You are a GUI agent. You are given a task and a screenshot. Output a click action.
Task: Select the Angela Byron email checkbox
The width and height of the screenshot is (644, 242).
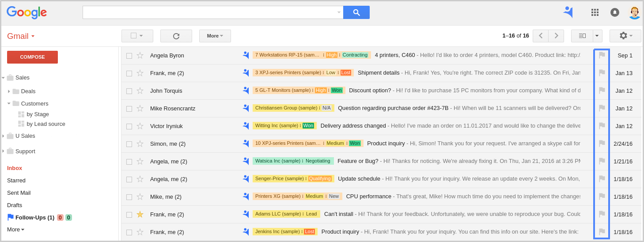tap(129, 56)
